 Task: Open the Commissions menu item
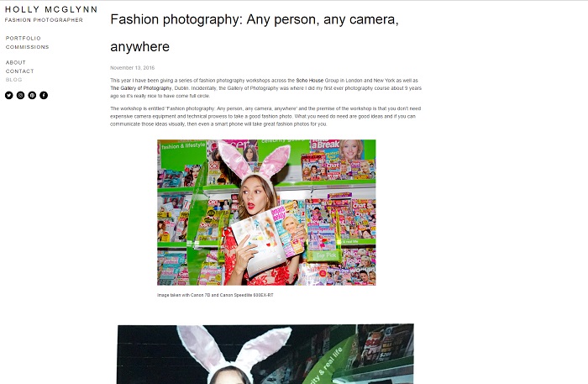(x=28, y=47)
